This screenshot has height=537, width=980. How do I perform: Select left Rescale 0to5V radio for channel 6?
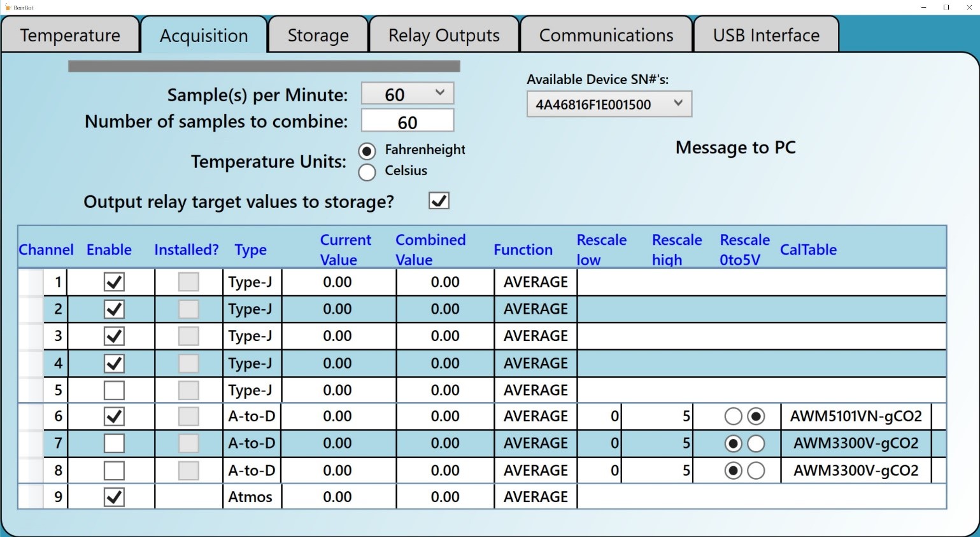tap(733, 417)
